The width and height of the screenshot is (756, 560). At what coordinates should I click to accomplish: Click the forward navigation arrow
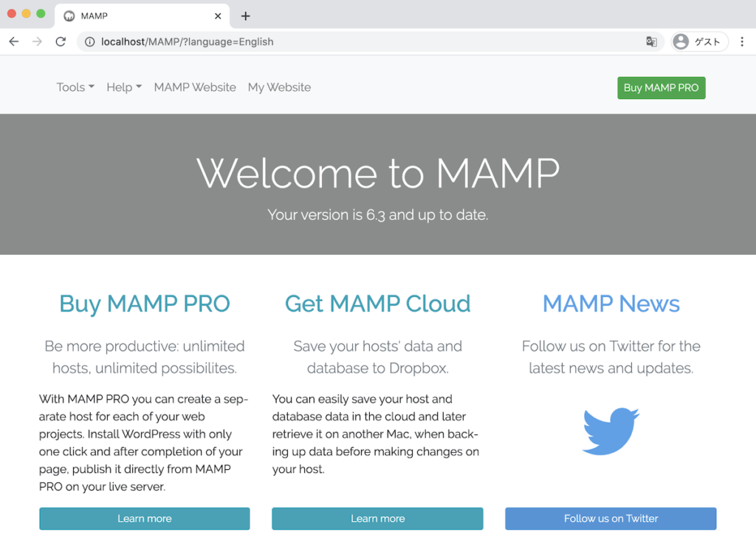[x=37, y=41]
